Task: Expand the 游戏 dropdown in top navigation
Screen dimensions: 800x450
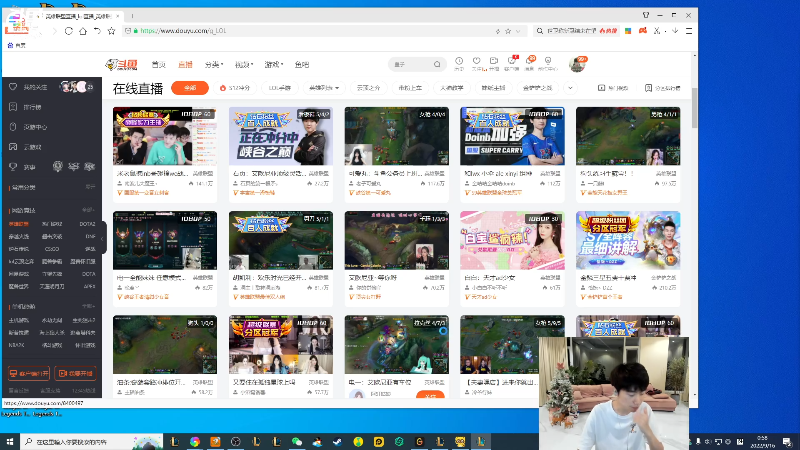Action: [273, 65]
